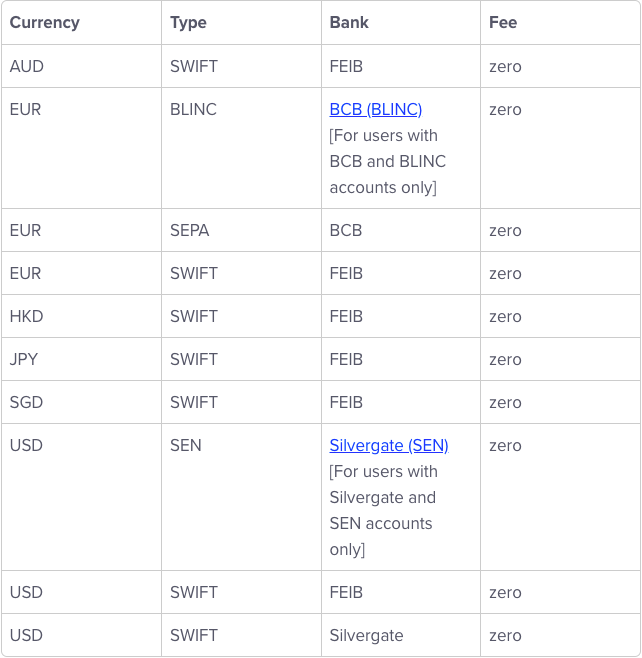Screen dimensions: 642x658
Task: Click the SWIFT type in SGD row
Action: (193, 402)
